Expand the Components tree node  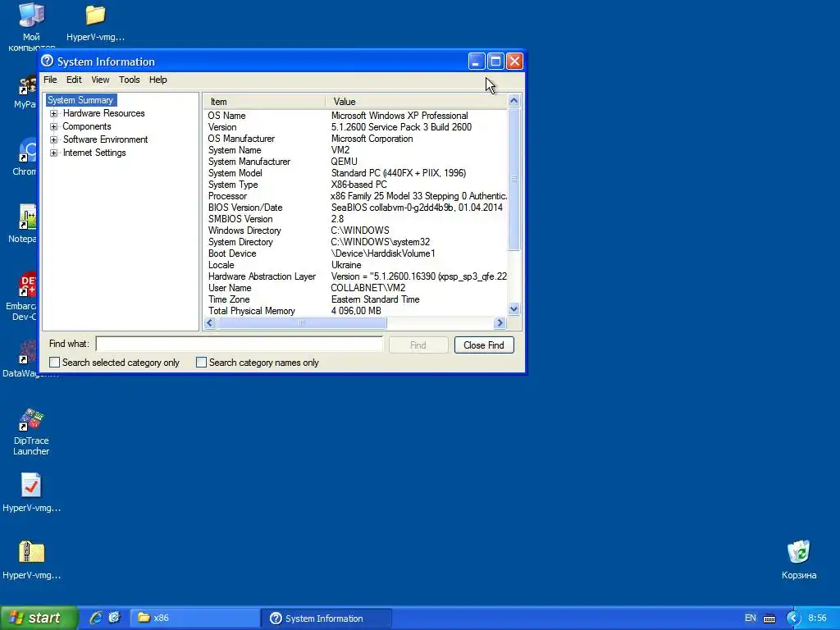click(x=53, y=127)
